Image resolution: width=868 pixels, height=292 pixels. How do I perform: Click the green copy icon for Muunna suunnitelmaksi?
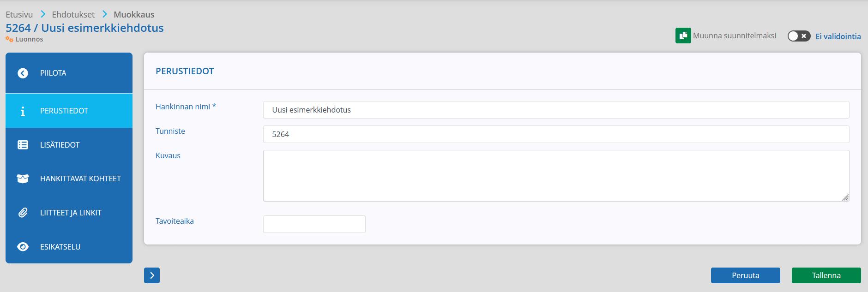point(683,36)
